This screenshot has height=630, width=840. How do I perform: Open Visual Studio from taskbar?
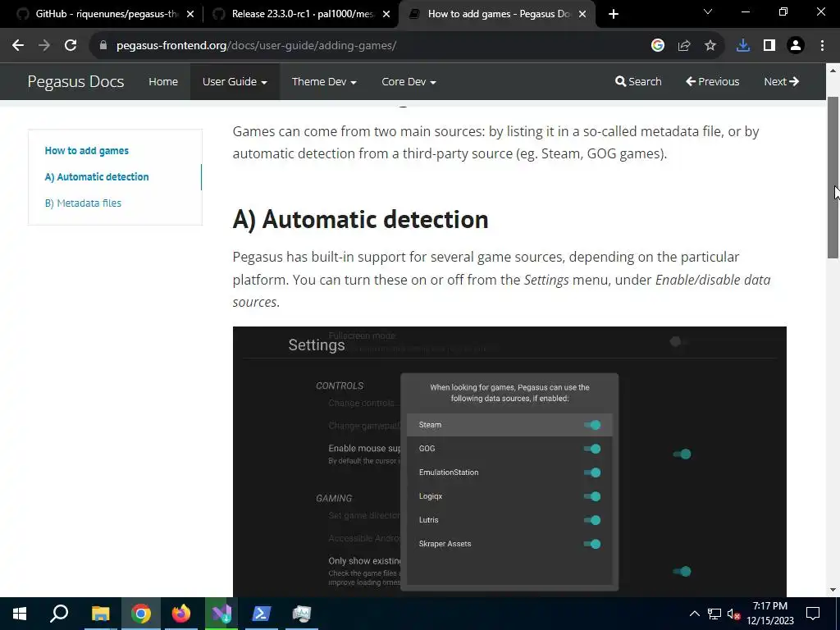(x=221, y=614)
